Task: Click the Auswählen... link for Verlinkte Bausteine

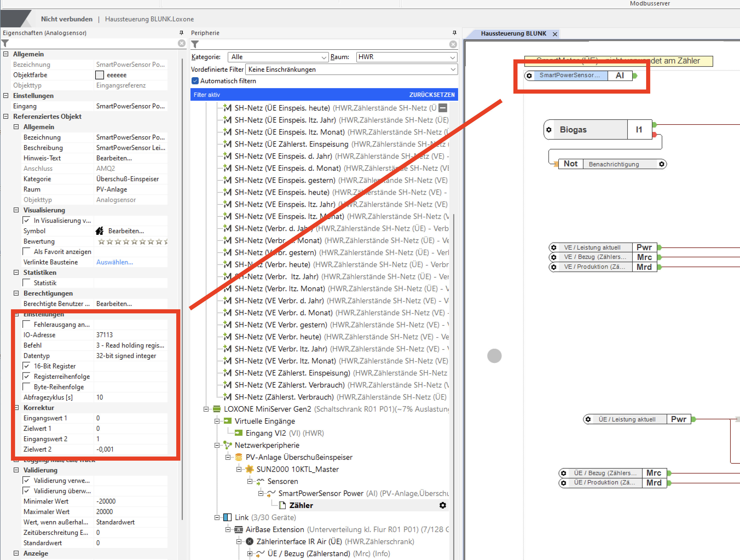Action: [x=114, y=262]
